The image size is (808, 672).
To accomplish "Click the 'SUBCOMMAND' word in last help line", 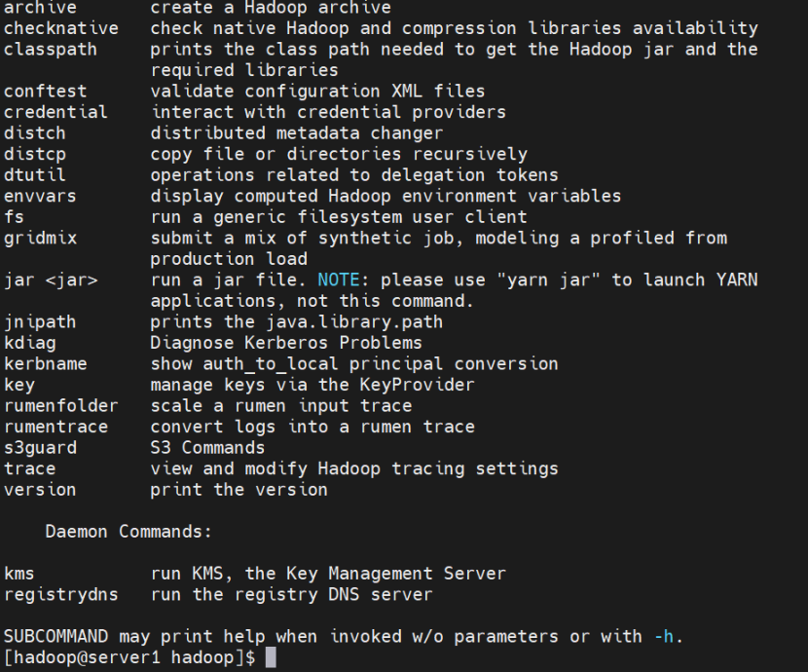I will pyautogui.click(x=56, y=636).
